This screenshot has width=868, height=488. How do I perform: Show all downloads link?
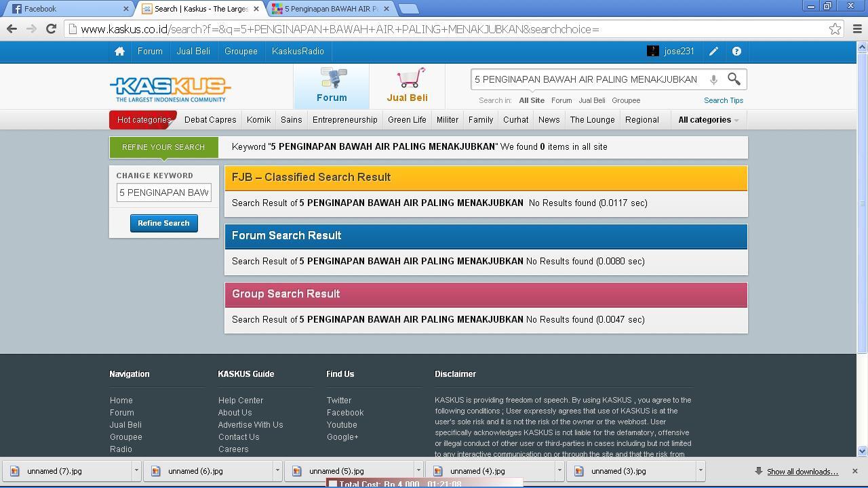(802, 472)
